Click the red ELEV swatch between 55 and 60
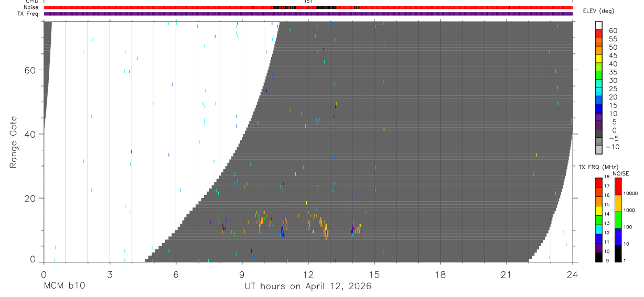The height and width of the screenshot is (297, 644). pos(599,34)
